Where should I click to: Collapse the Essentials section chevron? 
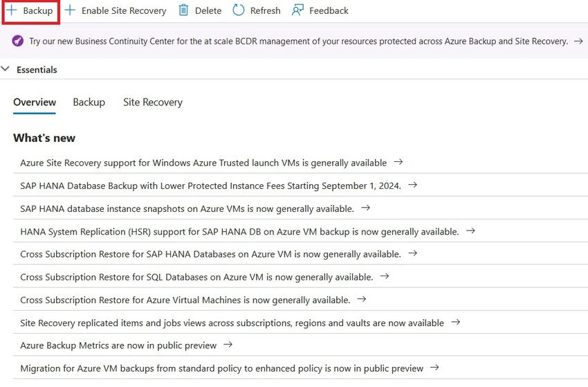tap(6, 69)
